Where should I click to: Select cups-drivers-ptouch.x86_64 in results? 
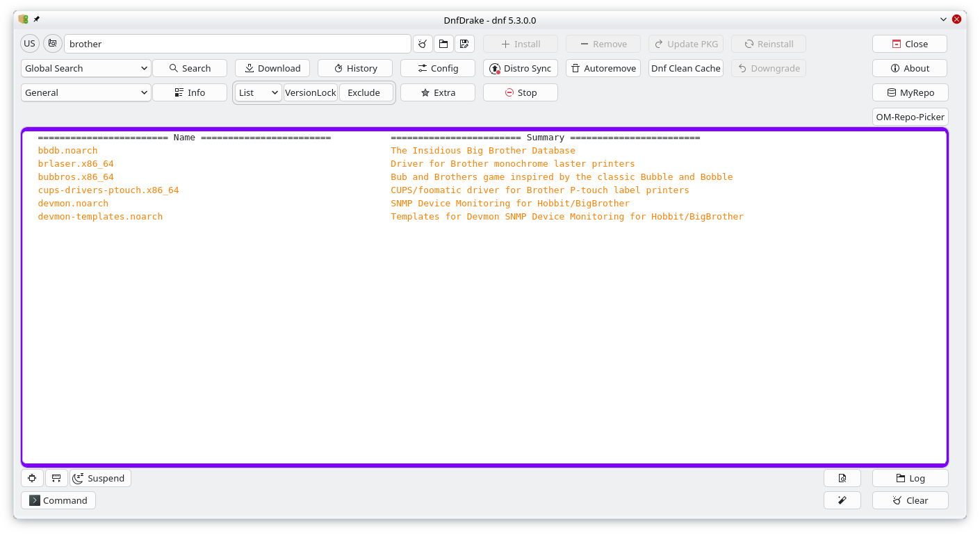pos(108,190)
